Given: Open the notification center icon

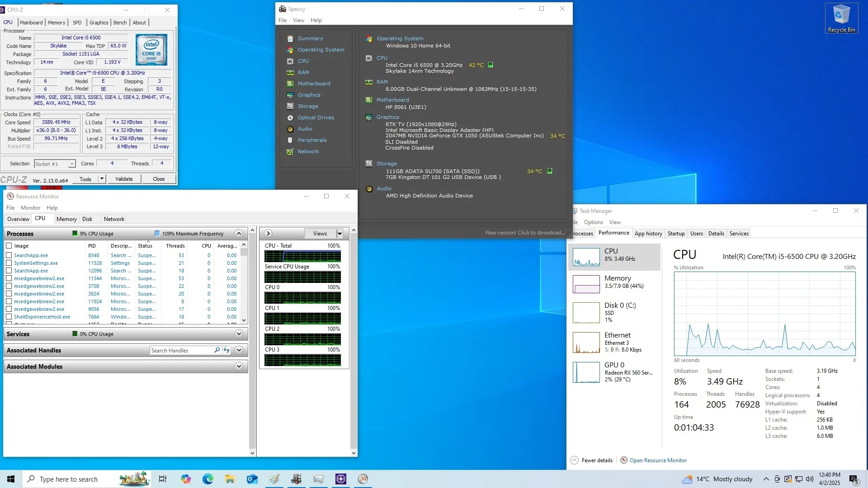Looking at the screenshot, I should [854, 479].
